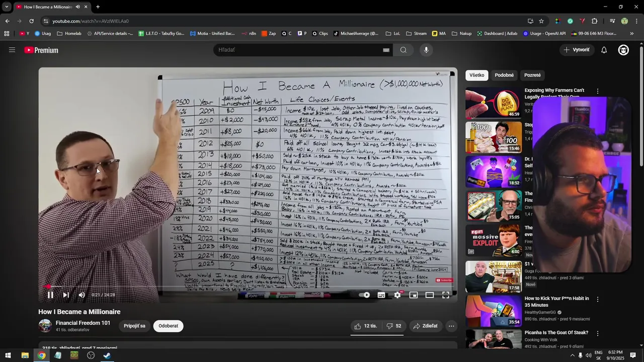Image resolution: width=644 pixels, height=362 pixels.
Task: Open a new browser tab
Action: (98, 7)
